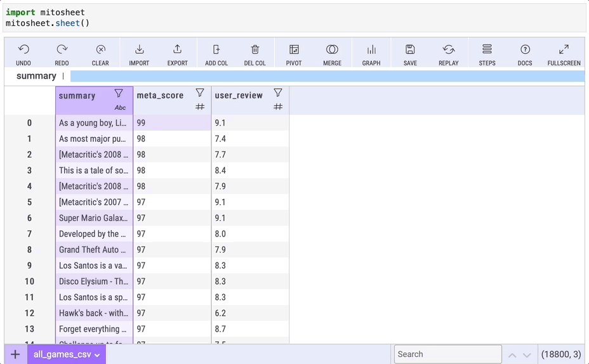Delete the column using Del Col

click(255, 50)
